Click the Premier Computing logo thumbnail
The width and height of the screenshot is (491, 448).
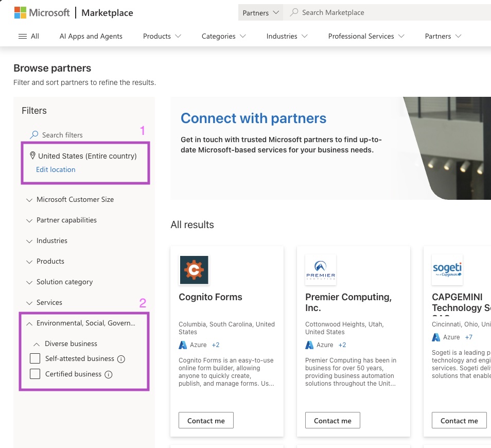(321, 269)
